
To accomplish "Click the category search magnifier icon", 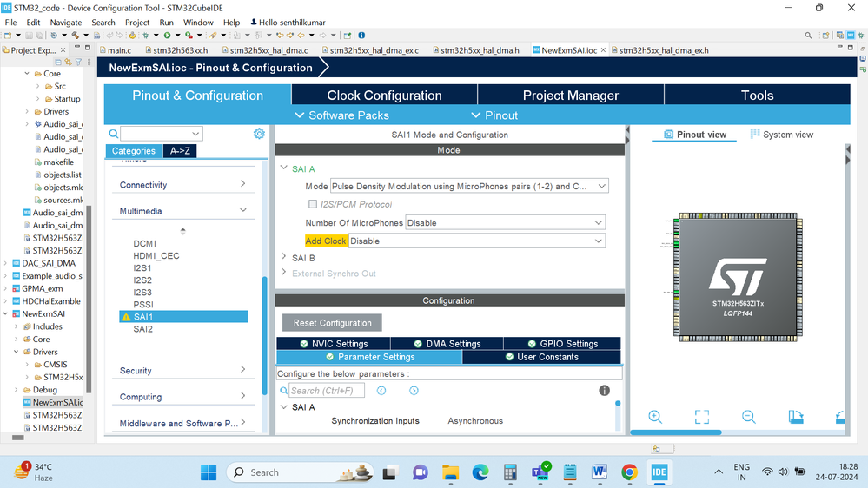I will point(114,134).
